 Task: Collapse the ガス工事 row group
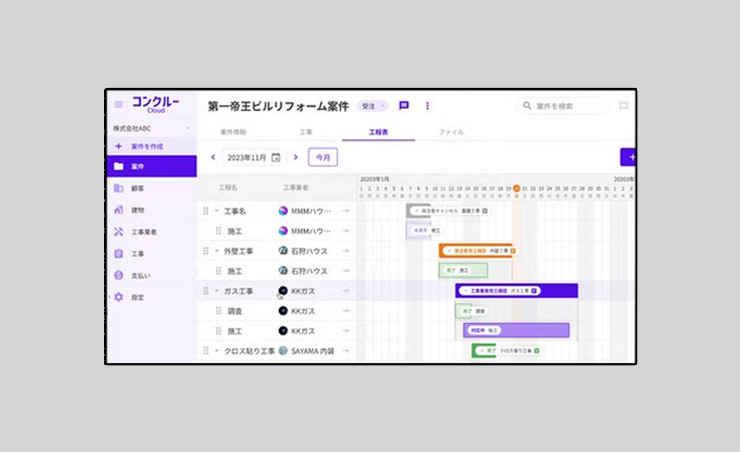tap(217, 291)
